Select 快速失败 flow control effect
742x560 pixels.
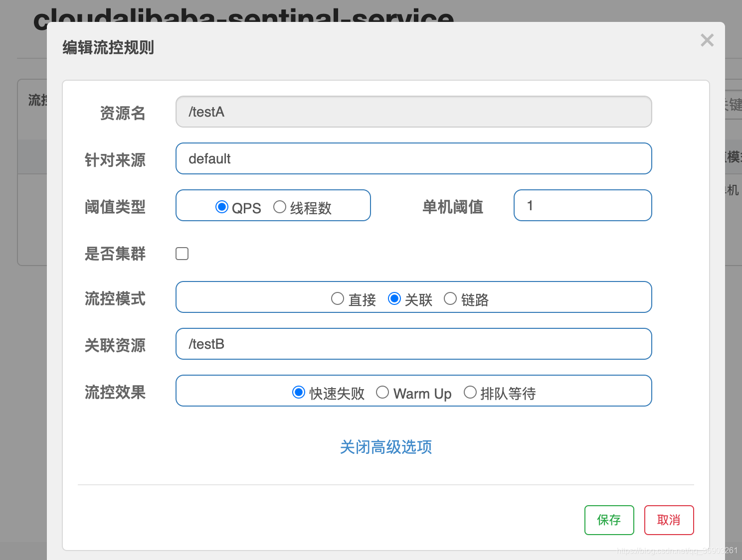tap(299, 392)
